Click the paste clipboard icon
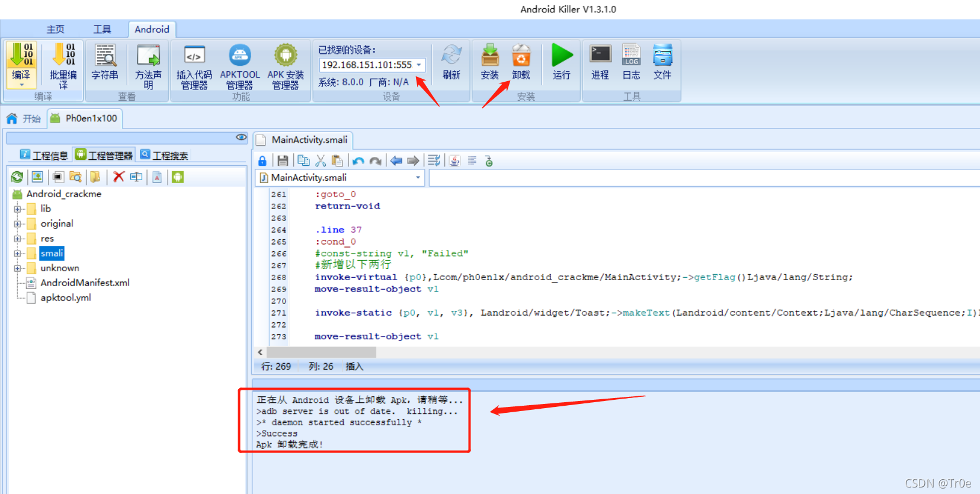The image size is (980, 494). [337, 161]
